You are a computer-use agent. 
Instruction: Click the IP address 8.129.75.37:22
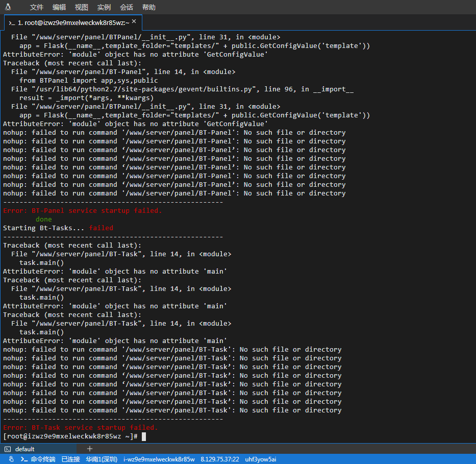[x=220, y=459]
